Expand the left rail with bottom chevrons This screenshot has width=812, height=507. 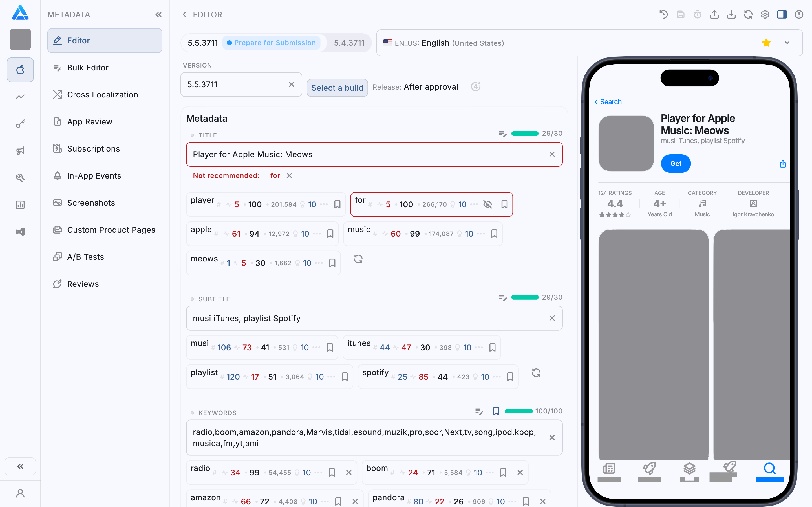pyautogui.click(x=20, y=466)
